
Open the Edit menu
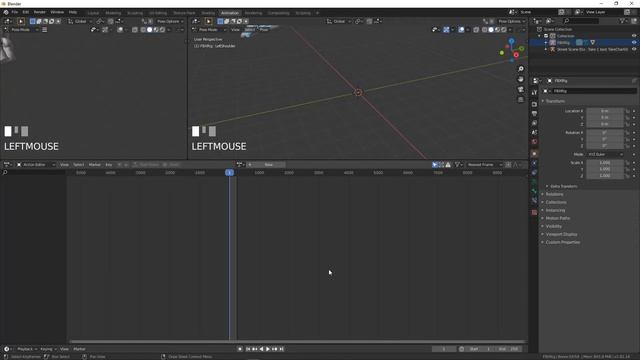pyautogui.click(x=26, y=12)
